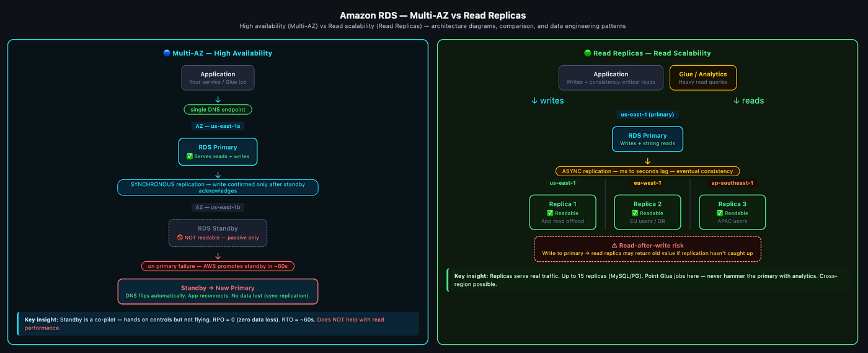The width and height of the screenshot is (868, 353).
Task: Select the Application box labeled 'Your service / Glue job'
Action: click(x=218, y=78)
